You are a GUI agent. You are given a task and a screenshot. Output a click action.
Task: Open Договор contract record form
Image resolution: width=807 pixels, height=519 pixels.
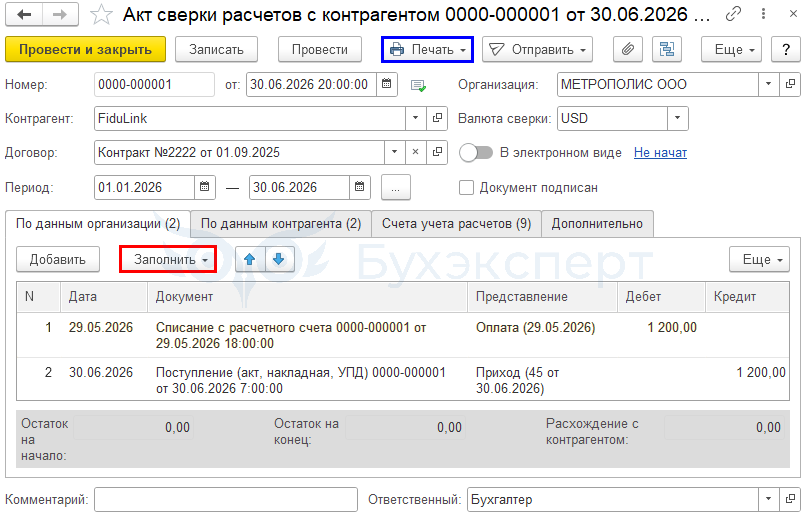[x=437, y=152]
